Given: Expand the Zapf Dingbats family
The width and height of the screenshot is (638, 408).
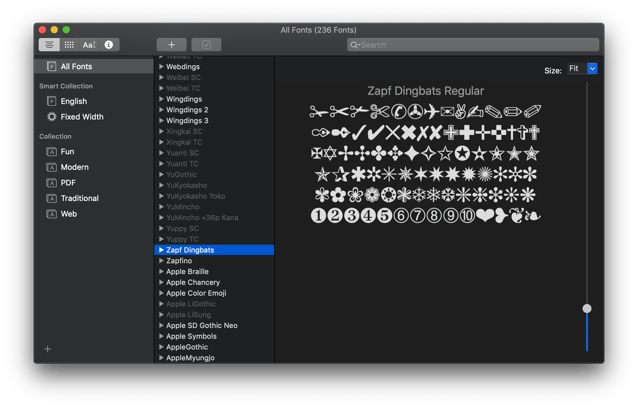Looking at the screenshot, I should coord(161,250).
